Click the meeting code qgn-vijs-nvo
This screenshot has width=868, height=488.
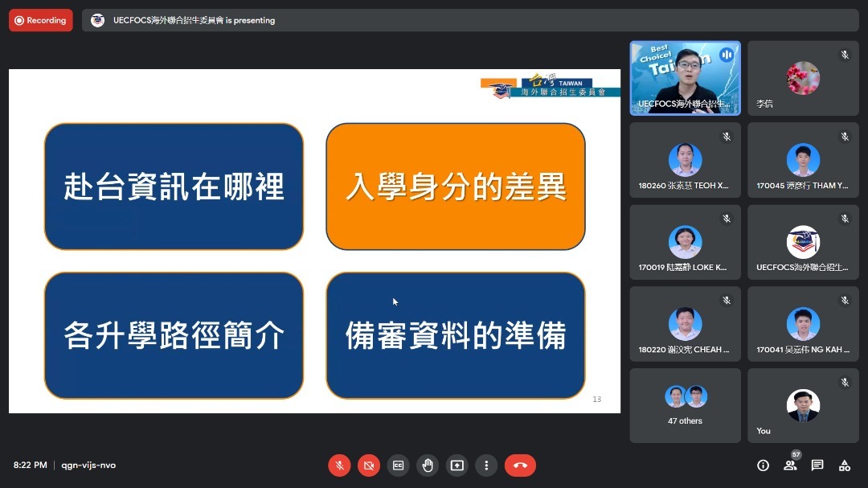click(88, 465)
